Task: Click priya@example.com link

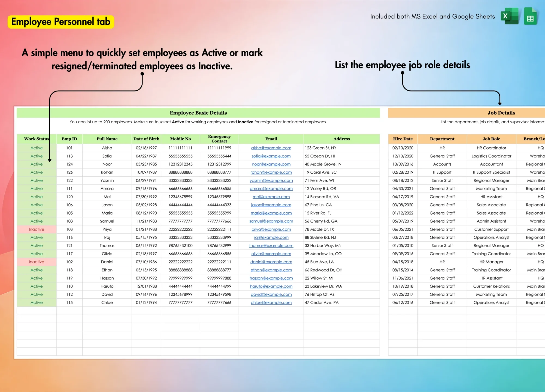Action: pos(271,229)
